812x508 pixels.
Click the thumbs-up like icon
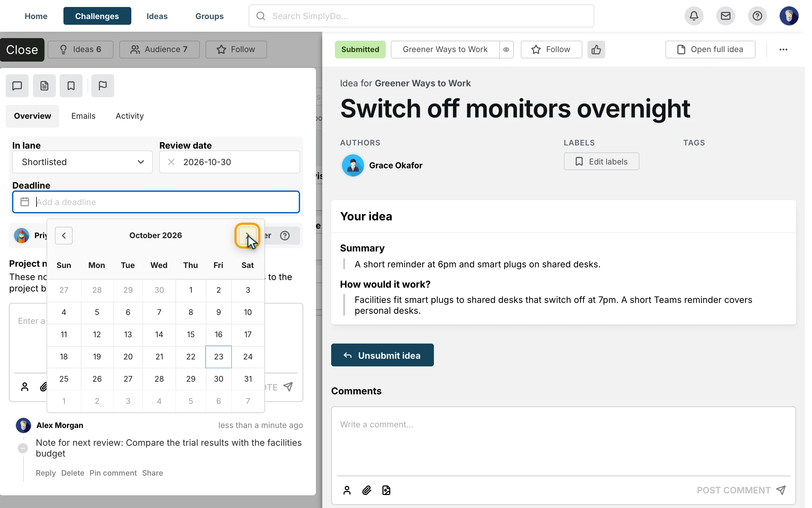click(x=596, y=50)
